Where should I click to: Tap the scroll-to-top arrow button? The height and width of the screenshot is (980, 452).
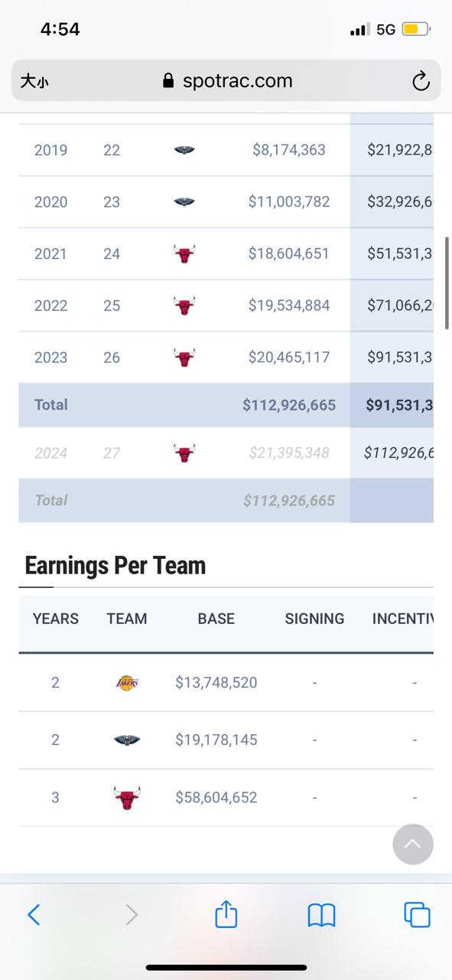click(x=413, y=844)
